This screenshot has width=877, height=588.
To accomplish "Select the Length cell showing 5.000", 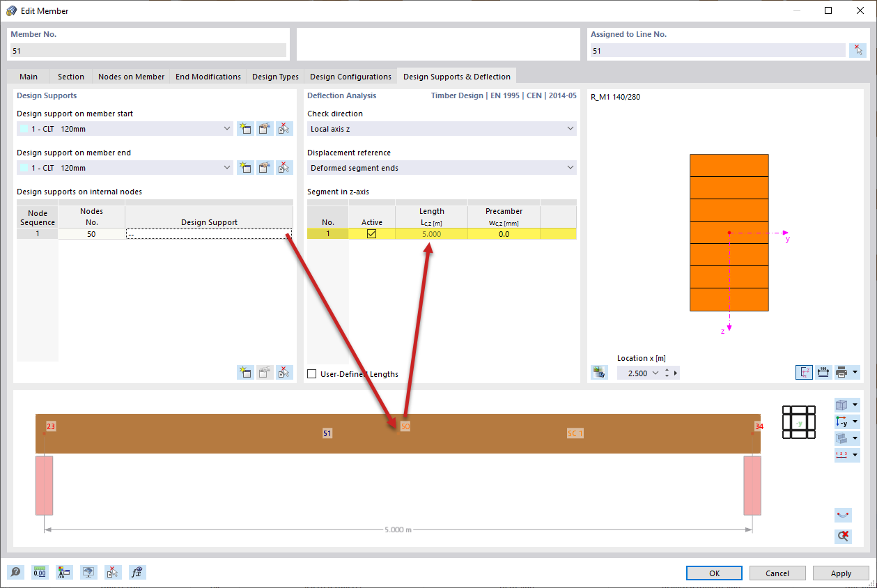I will point(431,234).
